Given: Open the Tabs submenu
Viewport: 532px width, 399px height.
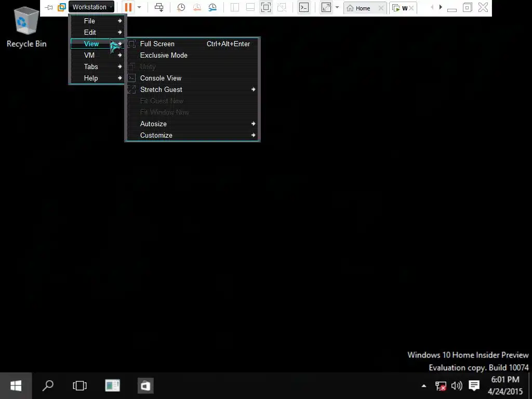Looking at the screenshot, I should [98, 66].
